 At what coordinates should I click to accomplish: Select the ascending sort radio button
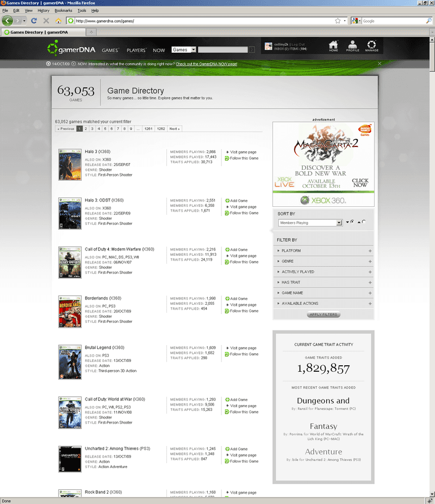pyautogui.click(x=364, y=222)
